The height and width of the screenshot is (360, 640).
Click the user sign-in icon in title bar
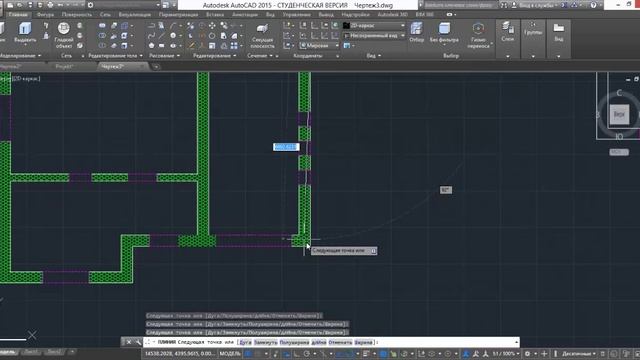(514, 5)
